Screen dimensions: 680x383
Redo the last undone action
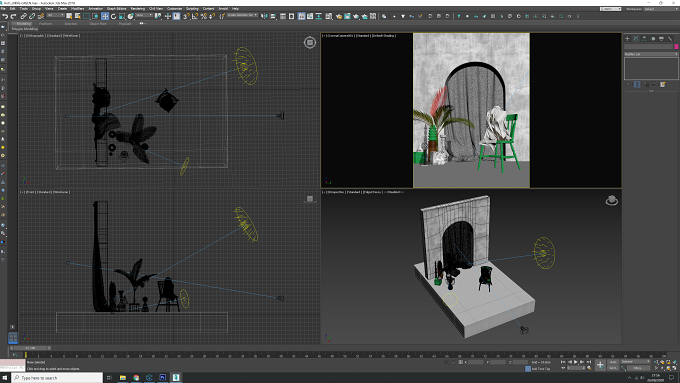pyautogui.click(x=13, y=16)
